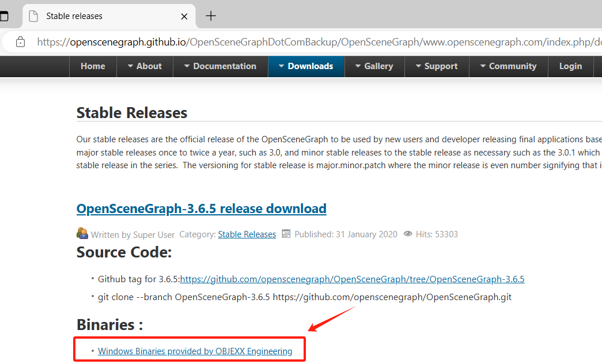The width and height of the screenshot is (602, 364).
Task: Open the Login page
Action: point(570,66)
